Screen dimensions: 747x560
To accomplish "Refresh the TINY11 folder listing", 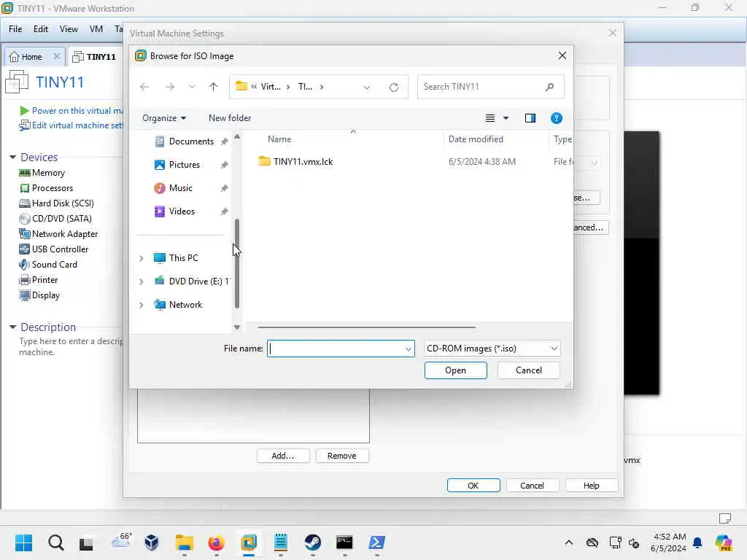I will point(393,87).
